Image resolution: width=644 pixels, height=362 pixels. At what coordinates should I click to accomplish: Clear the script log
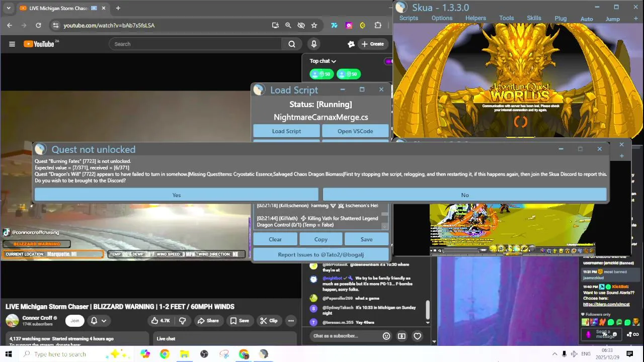[x=275, y=239]
